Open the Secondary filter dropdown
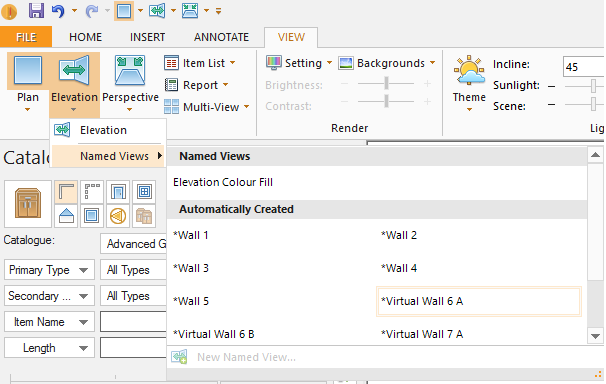This screenshot has height=384, width=606. tap(49, 296)
